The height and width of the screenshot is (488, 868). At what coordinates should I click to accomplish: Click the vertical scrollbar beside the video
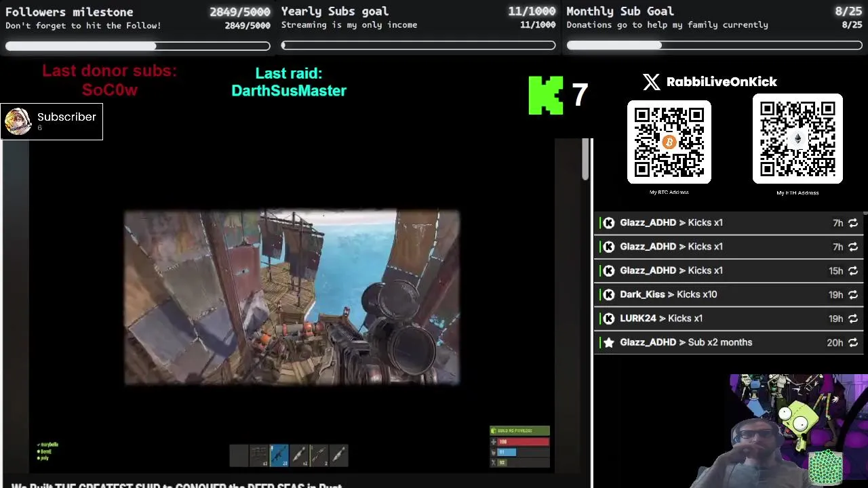(586, 160)
